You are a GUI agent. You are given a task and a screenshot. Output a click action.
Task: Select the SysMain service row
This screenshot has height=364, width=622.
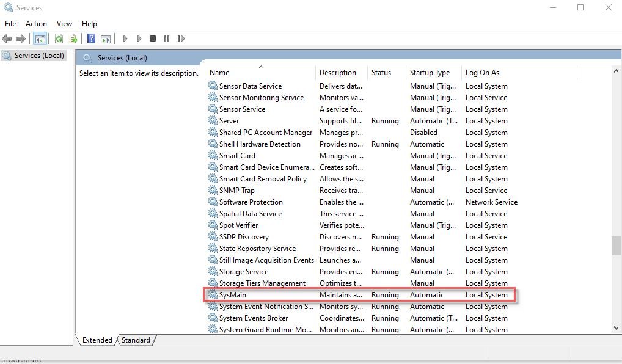click(359, 294)
